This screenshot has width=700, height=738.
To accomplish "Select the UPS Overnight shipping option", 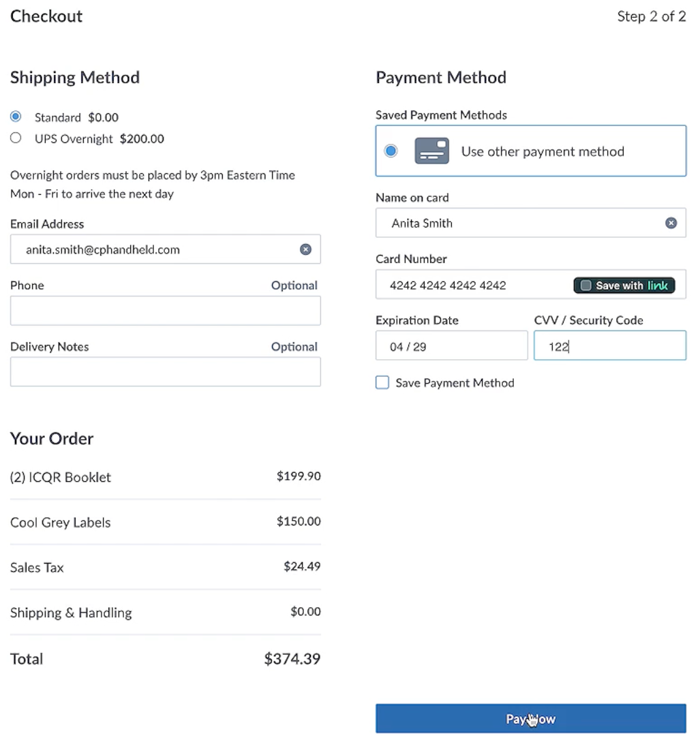I will point(16,138).
